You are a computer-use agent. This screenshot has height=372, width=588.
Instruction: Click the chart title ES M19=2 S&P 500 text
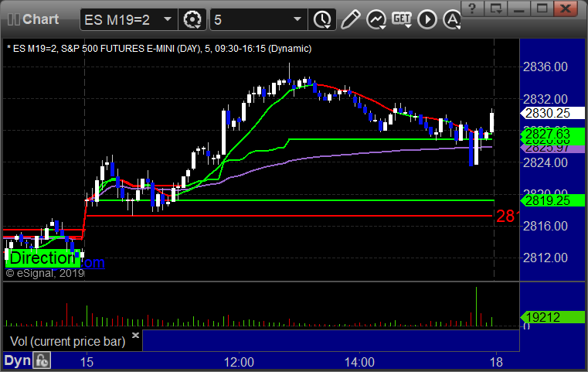[x=159, y=49]
